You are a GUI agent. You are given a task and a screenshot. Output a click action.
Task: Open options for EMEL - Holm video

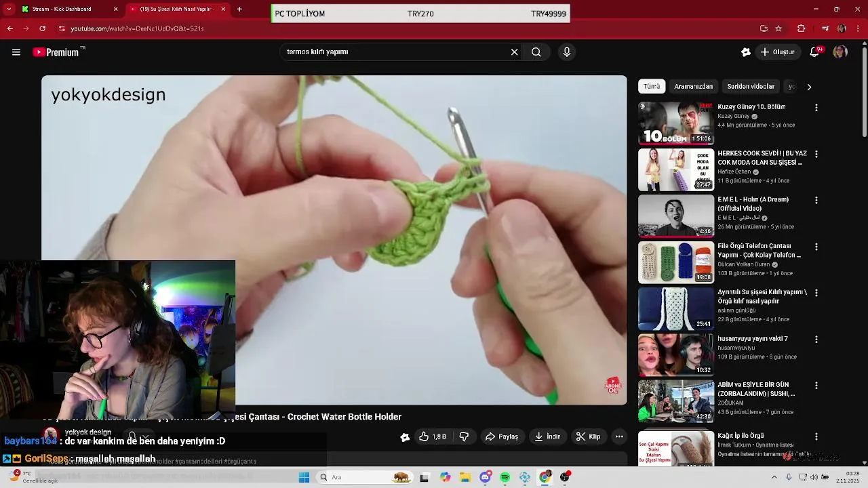[x=816, y=201]
